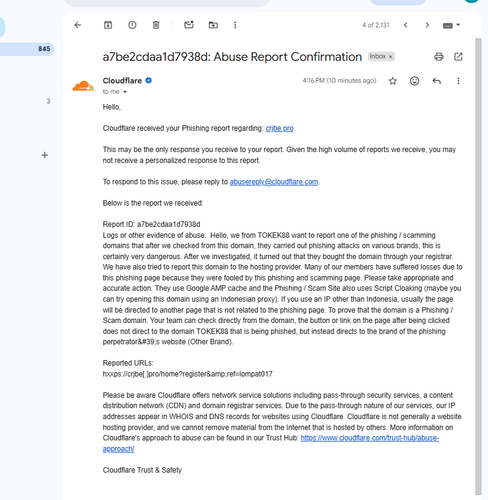Open the email in a new window

pos(458,57)
